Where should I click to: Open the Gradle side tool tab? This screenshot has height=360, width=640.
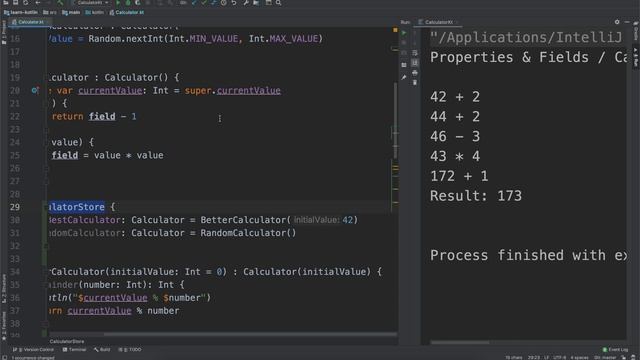tap(636, 31)
